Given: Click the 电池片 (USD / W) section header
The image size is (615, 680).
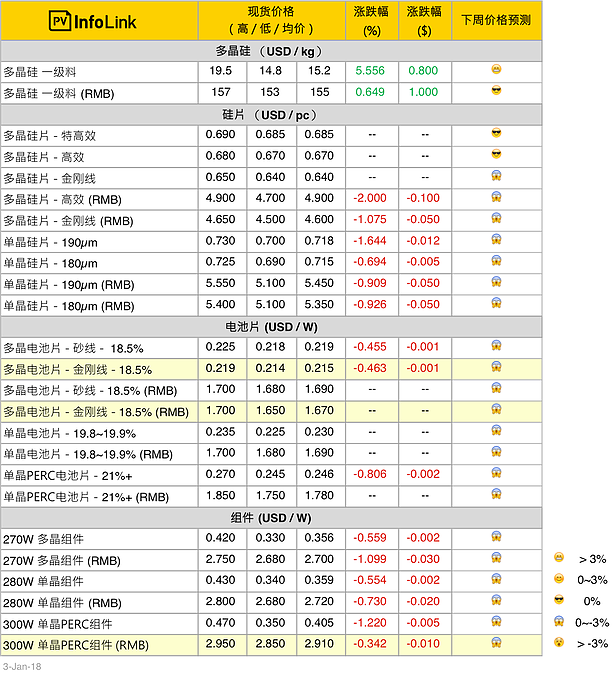Looking at the screenshot, I should (x=272, y=327).
